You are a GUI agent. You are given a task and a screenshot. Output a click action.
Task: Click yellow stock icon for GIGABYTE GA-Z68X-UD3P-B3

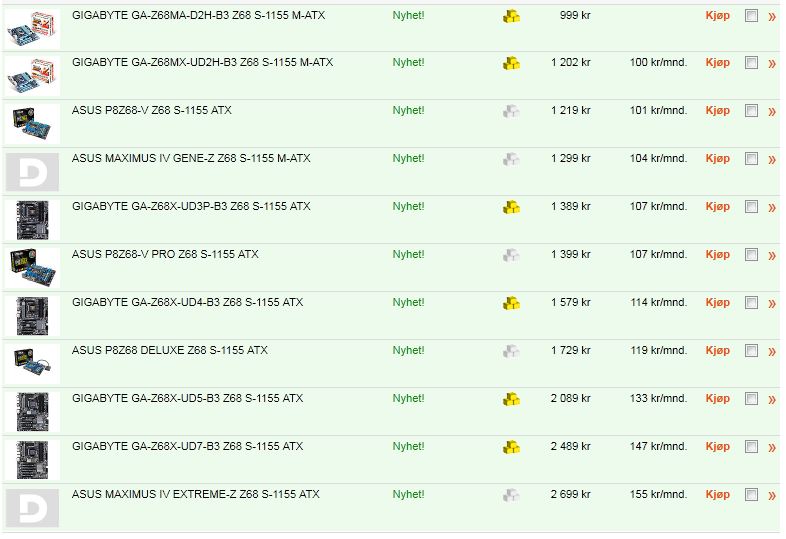(x=511, y=208)
